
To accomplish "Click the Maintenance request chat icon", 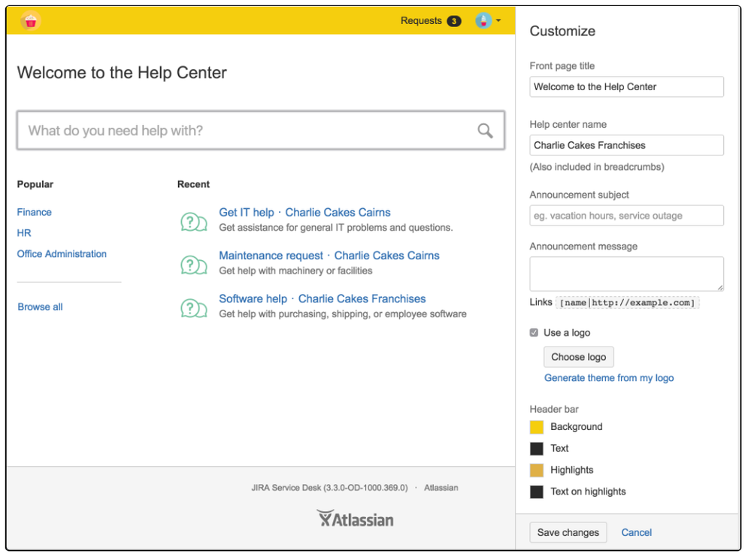I will click(x=194, y=265).
